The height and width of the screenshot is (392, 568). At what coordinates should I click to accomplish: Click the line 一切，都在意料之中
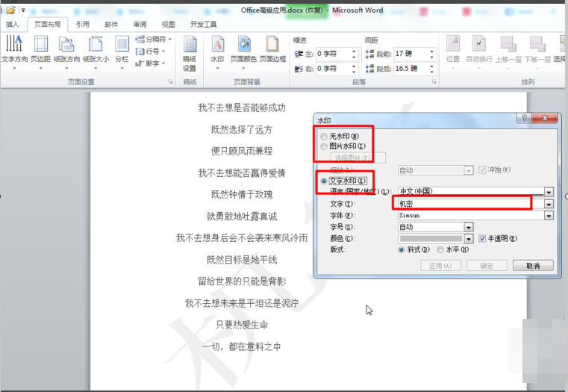tap(242, 346)
